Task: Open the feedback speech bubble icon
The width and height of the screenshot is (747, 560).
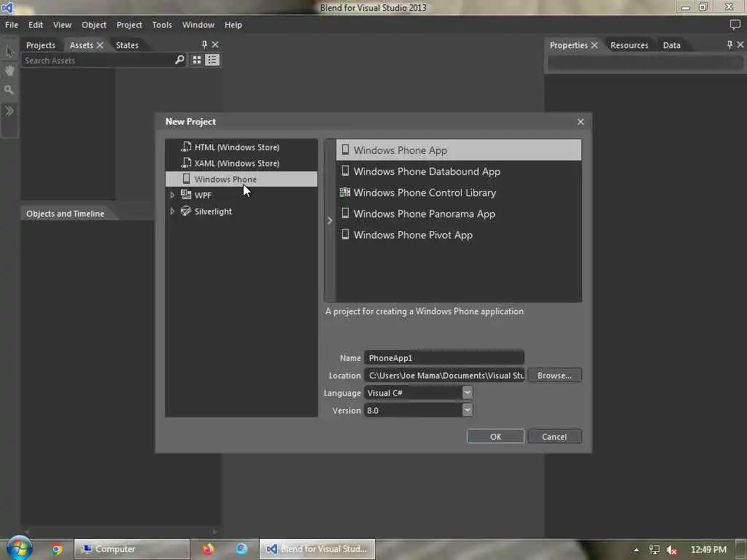Action: point(735,24)
